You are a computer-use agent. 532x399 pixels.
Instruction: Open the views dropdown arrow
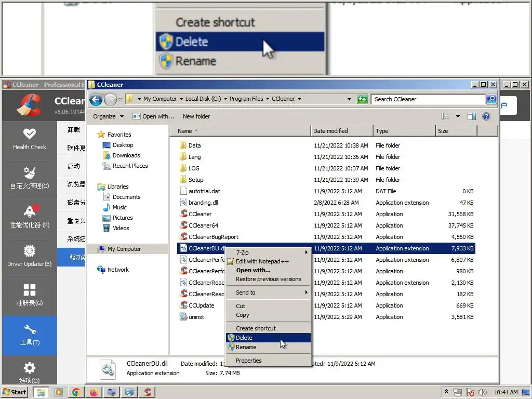(458, 116)
